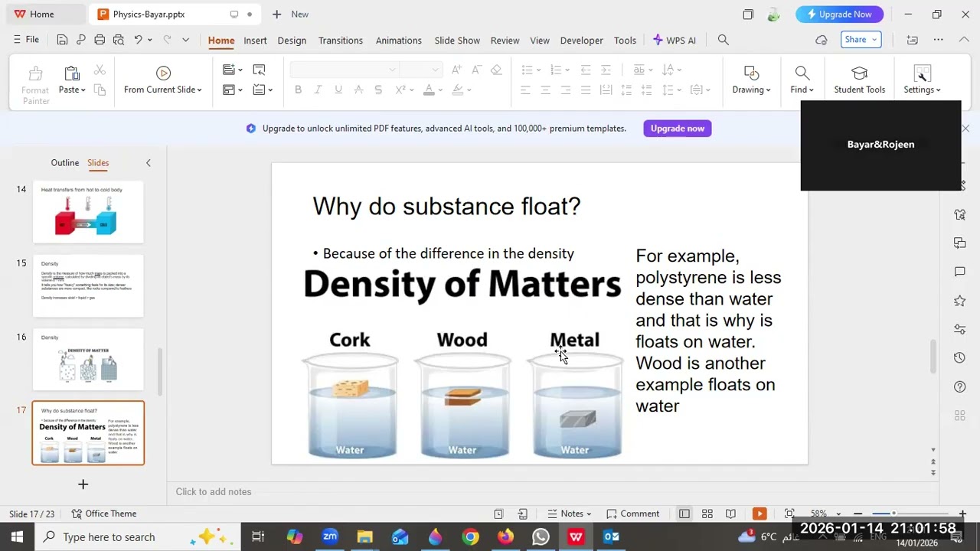
Task: Click 'Click to add notes' field
Action: [214, 492]
